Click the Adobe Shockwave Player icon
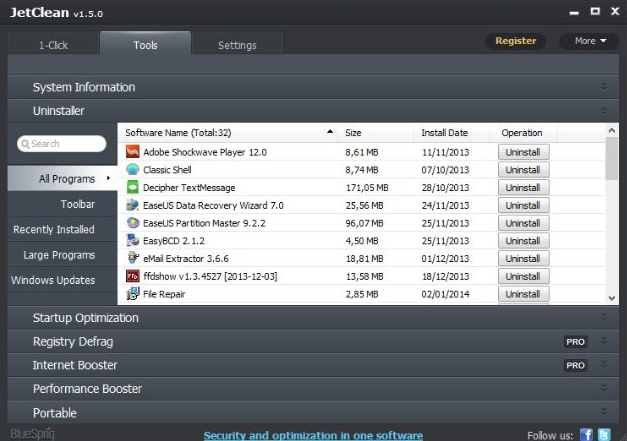Viewport: 627px width, 441px height. coord(133,153)
